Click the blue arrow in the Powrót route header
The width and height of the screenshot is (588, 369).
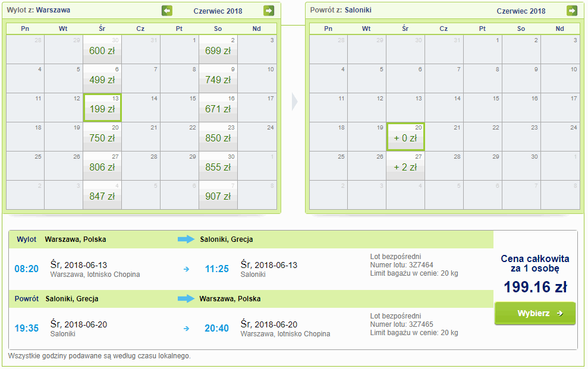[186, 298]
